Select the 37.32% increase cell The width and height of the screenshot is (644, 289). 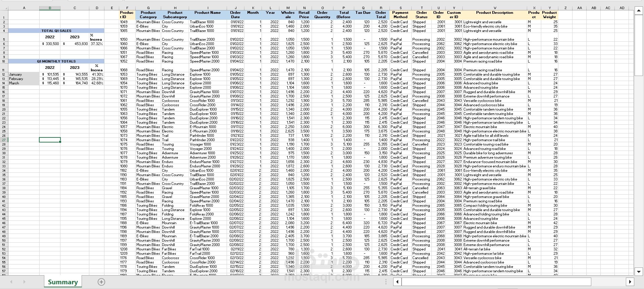97,44
